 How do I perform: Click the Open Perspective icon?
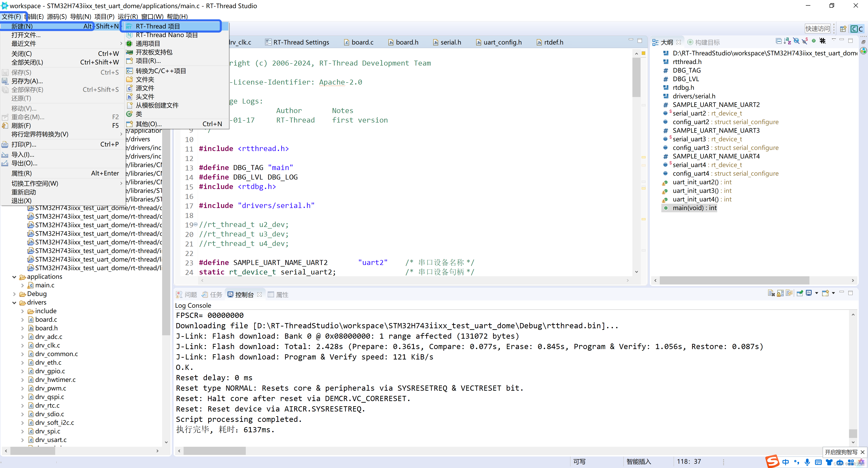pos(843,29)
